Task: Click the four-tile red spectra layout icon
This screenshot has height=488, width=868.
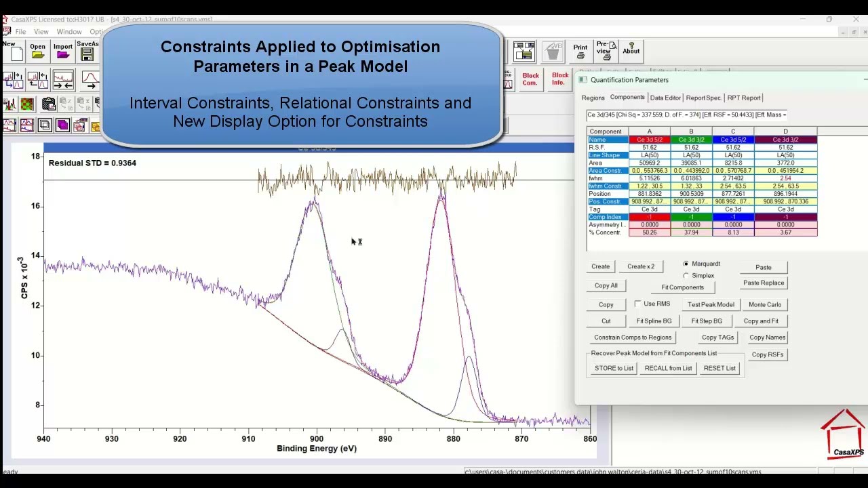Action: pyautogui.click(x=26, y=125)
